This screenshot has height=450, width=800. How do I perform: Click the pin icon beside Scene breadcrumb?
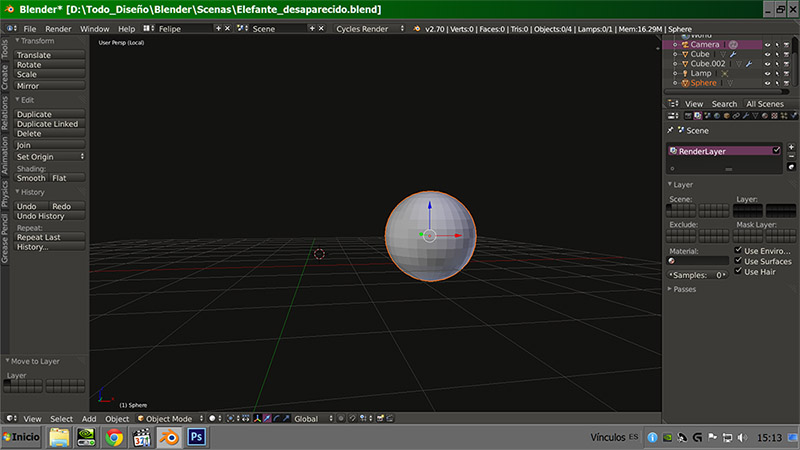(x=670, y=130)
